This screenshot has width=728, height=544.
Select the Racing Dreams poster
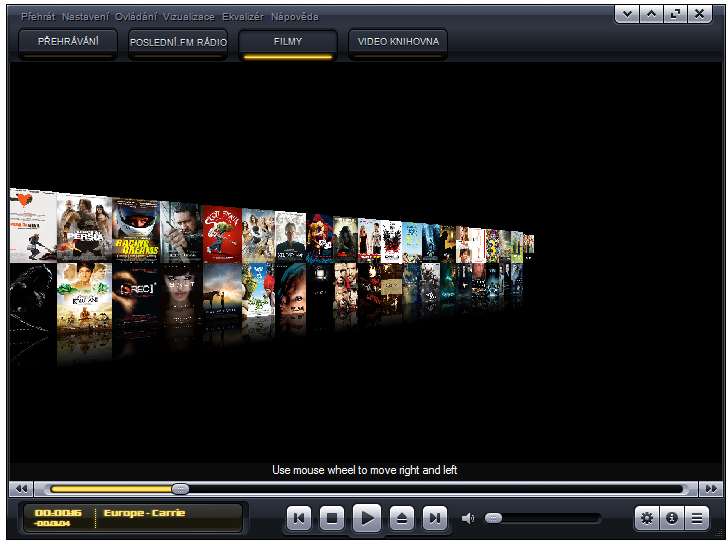click(136, 230)
